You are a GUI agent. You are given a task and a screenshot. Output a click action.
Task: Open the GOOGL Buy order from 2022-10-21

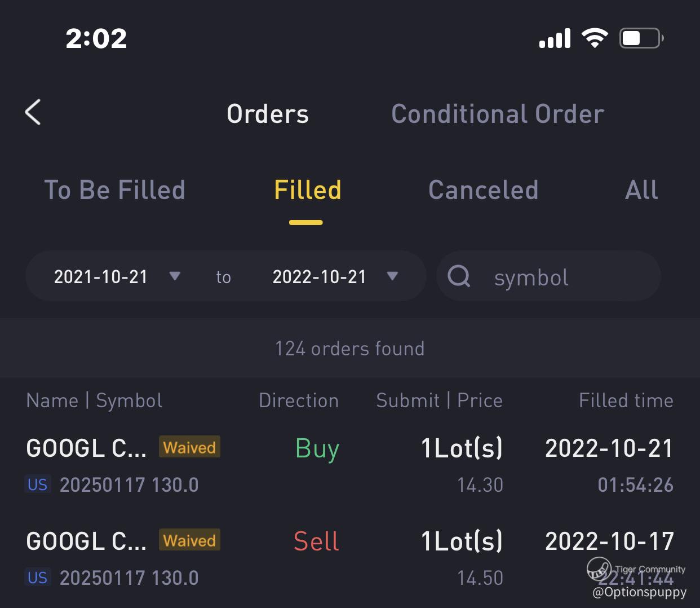click(349, 465)
